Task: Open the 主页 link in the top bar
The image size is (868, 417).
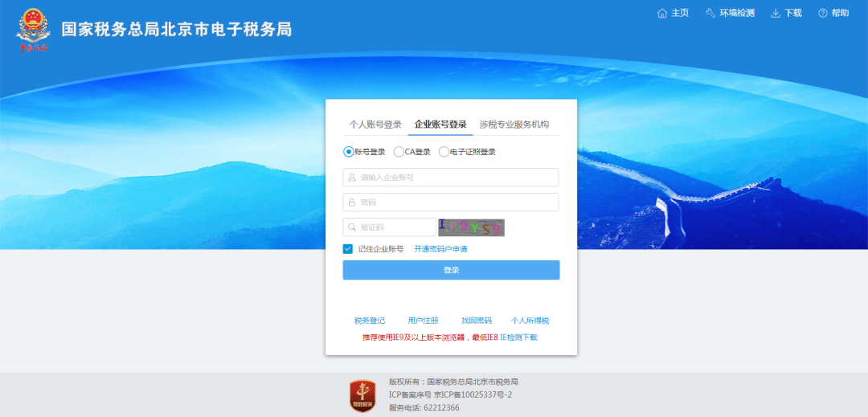Action: [681, 14]
